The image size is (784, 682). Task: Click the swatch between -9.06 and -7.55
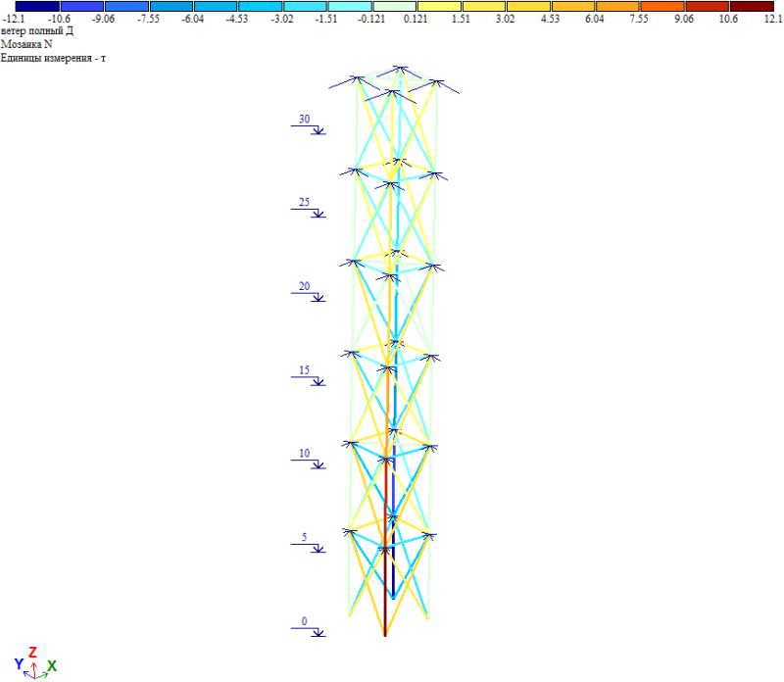click(126, 7)
